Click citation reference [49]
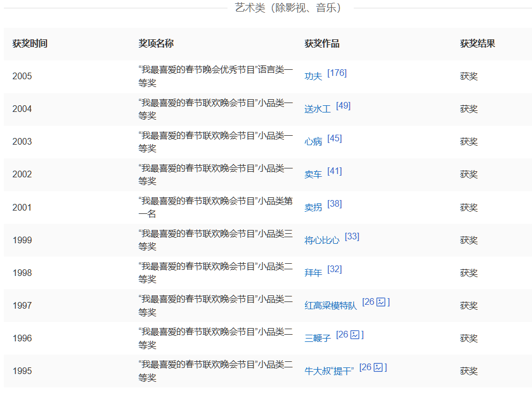The height and width of the screenshot is (394, 532). (343, 106)
